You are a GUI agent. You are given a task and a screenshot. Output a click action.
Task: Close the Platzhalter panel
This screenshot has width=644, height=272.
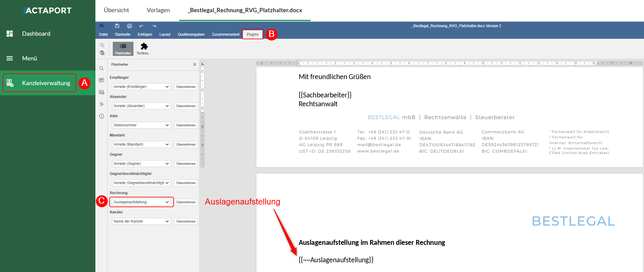tap(195, 64)
